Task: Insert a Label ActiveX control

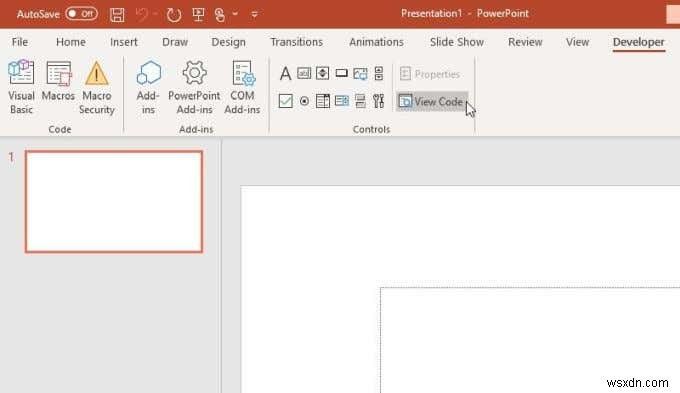Action: [285, 73]
